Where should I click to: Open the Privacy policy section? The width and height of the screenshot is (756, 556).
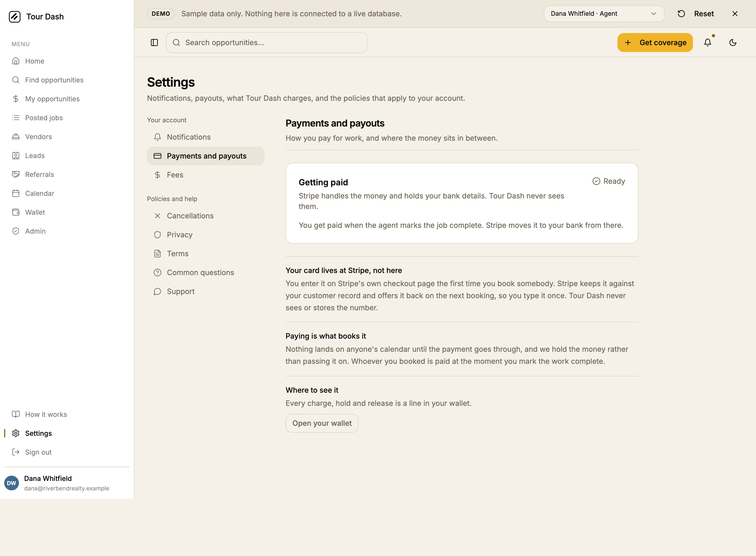(206, 235)
